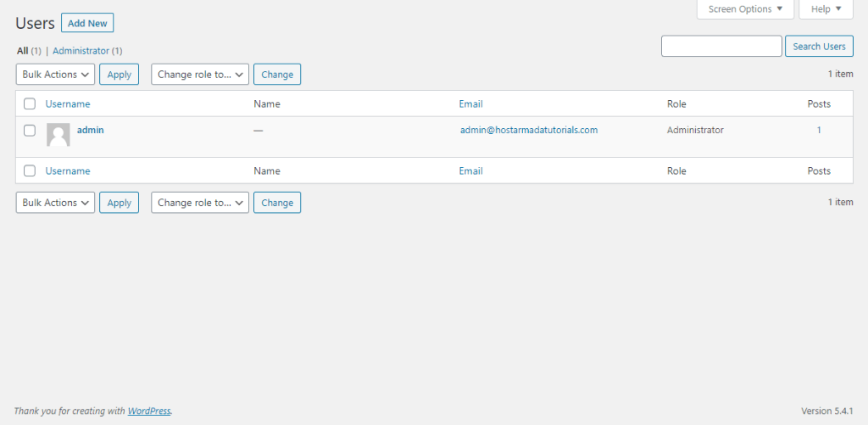Image resolution: width=868 pixels, height=425 pixels.
Task: Sort by Username in the table footer
Action: click(68, 171)
